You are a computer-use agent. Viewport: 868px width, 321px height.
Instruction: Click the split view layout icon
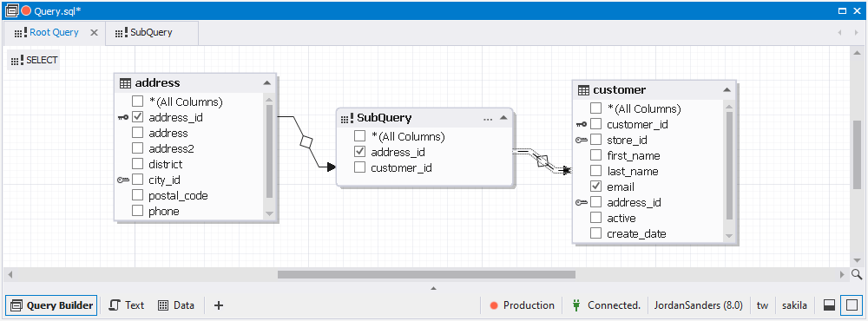click(x=829, y=305)
